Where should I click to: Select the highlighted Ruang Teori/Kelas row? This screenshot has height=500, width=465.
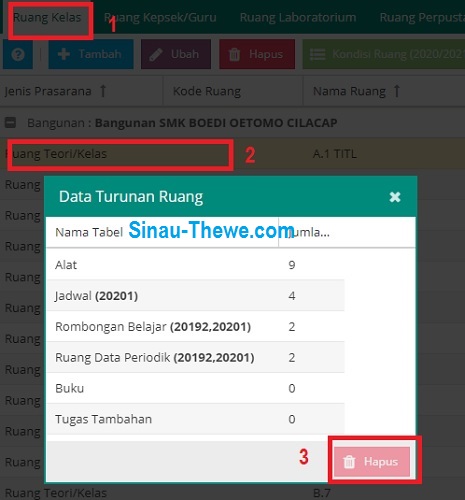[232, 154]
